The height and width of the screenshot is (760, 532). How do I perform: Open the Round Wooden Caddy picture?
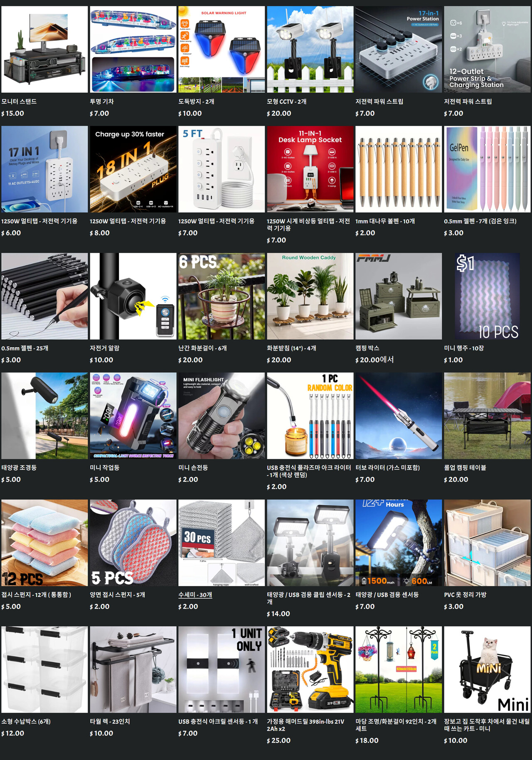pyautogui.click(x=310, y=296)
